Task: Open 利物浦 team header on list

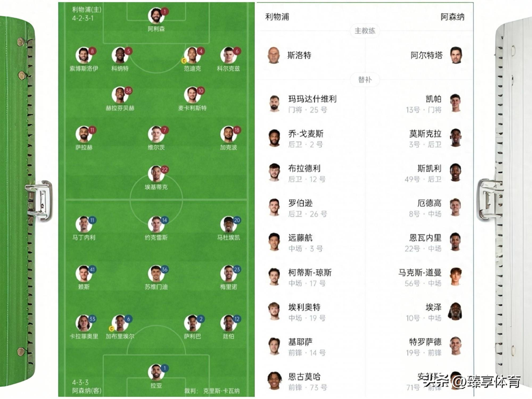Action: pos(277,17)
